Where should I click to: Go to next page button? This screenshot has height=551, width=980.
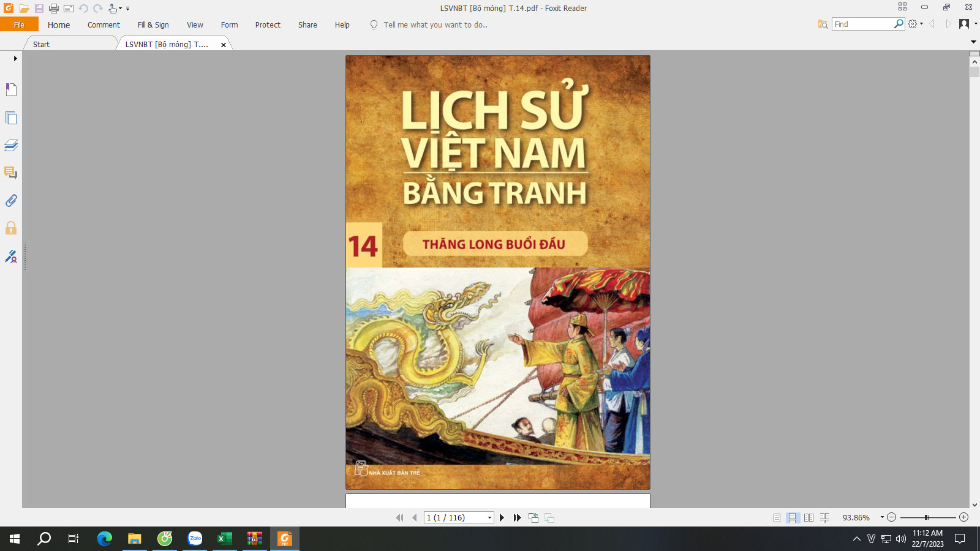[502, 518]
